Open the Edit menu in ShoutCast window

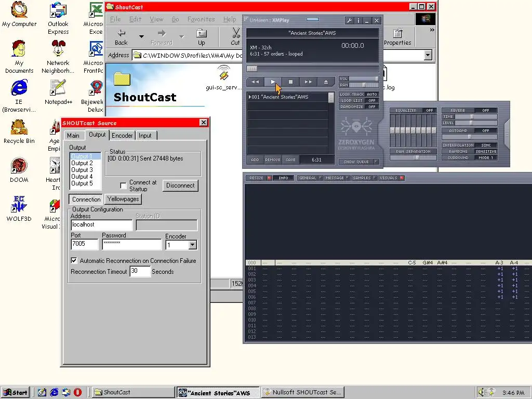[x=135, y=19]
